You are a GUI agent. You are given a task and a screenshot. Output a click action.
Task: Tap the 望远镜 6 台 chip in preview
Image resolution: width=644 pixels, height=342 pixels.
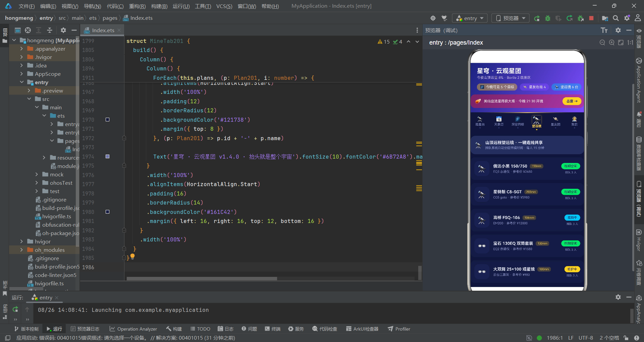(x=567, y=87)
